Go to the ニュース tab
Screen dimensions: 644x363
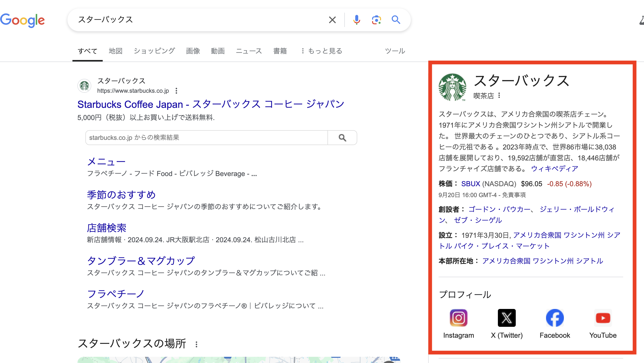tap(249, 51)
